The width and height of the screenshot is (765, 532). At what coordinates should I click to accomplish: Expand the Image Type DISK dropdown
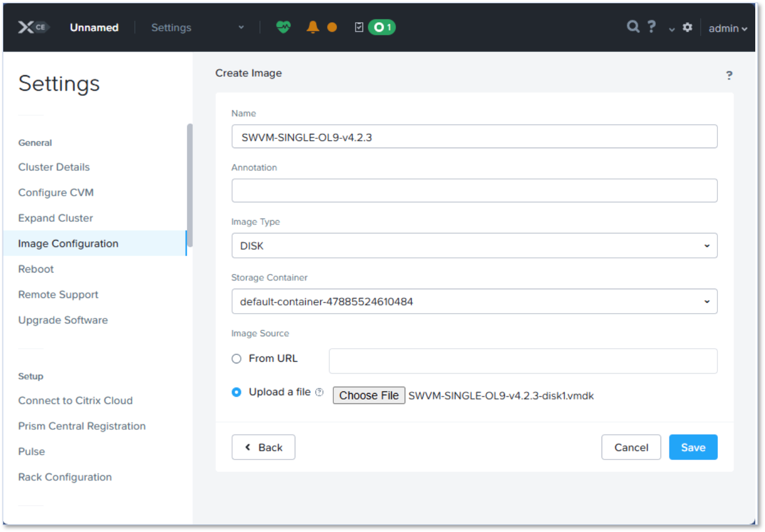(x=474, y=246)
